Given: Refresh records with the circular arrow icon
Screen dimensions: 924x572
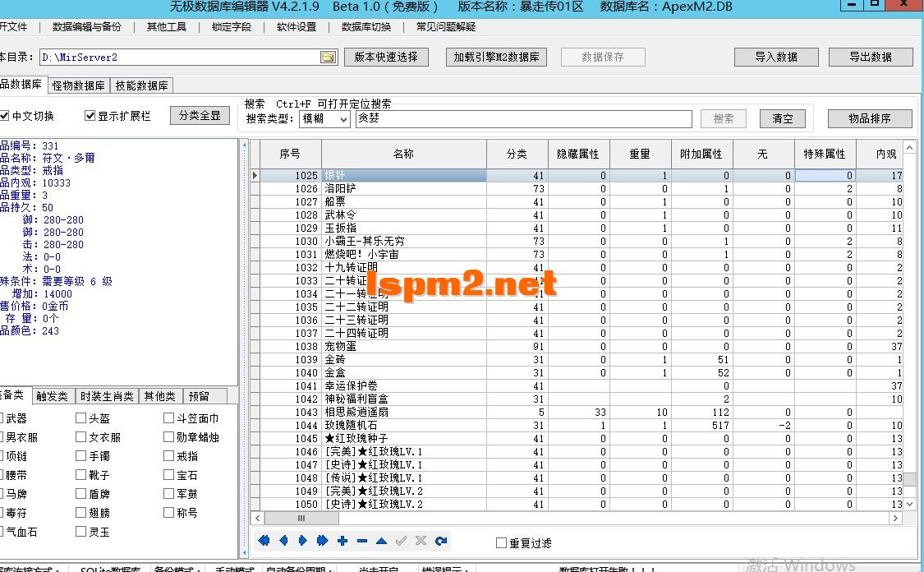Looking at the screenshot, I should [440, 541].
